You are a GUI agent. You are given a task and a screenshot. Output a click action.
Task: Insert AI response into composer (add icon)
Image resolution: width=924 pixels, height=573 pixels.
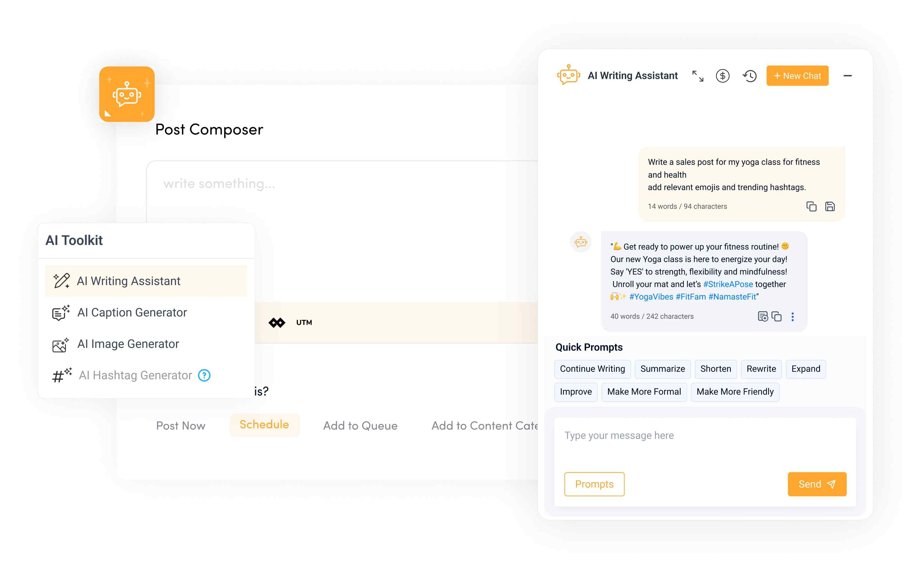coord(762,316)
